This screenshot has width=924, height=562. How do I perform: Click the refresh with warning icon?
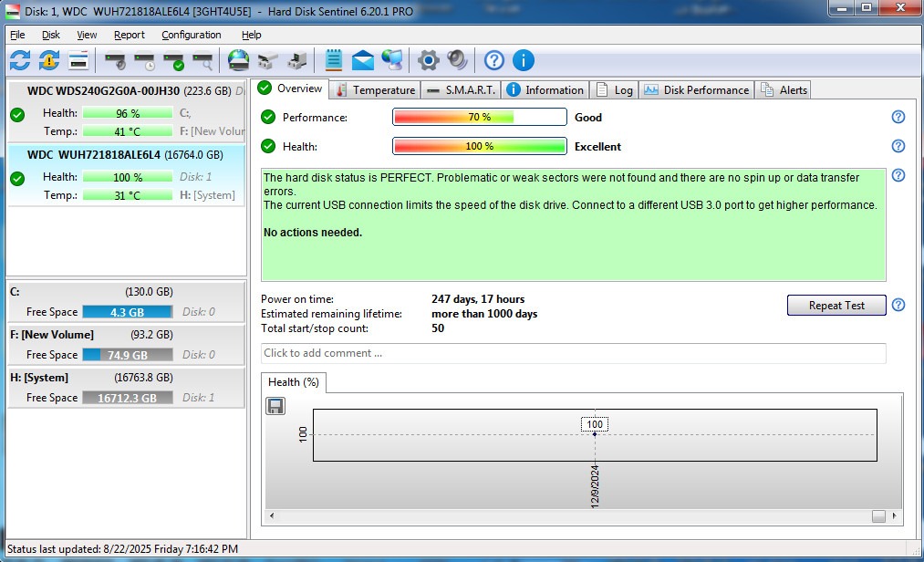pos(49,60)
